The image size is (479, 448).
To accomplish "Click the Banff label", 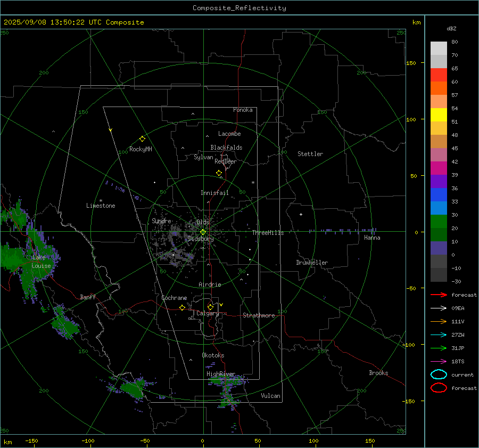I will point(88,297).
